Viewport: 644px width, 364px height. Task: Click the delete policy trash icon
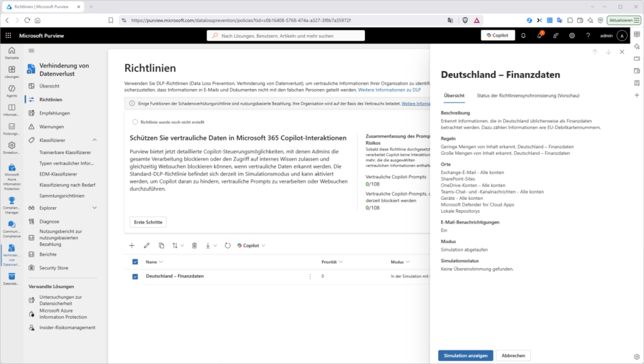194,246
